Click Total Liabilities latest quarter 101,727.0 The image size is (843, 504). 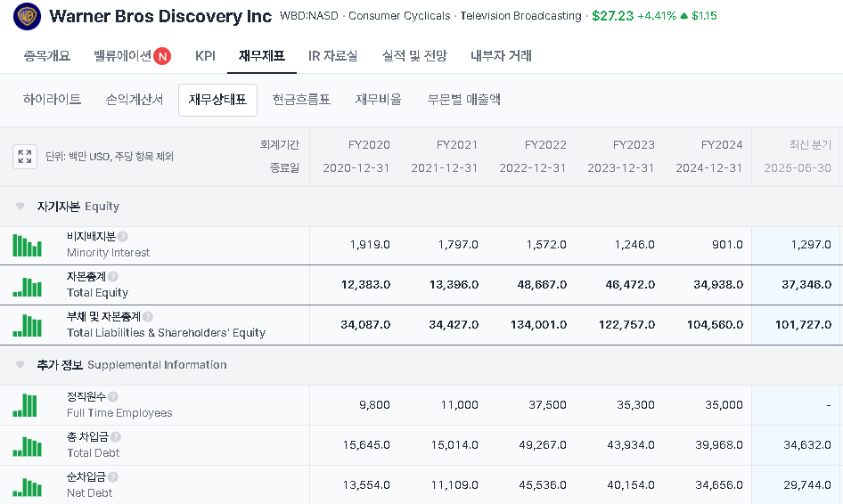803,325
